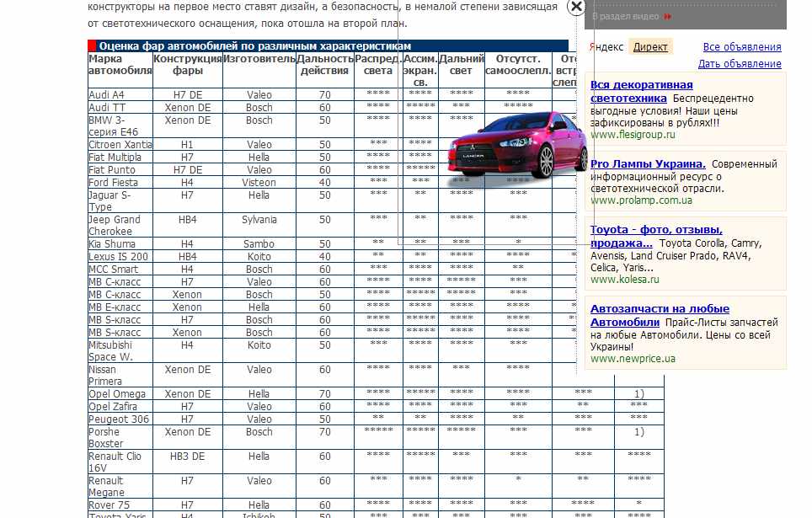
Task: Click the red square marker beside table title
Action: (93, 46)
